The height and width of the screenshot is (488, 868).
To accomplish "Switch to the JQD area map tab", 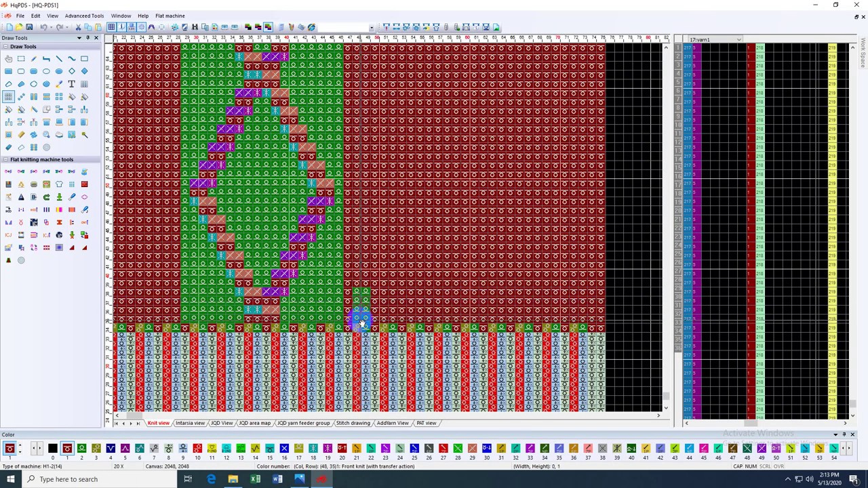I will pos(255,423).
